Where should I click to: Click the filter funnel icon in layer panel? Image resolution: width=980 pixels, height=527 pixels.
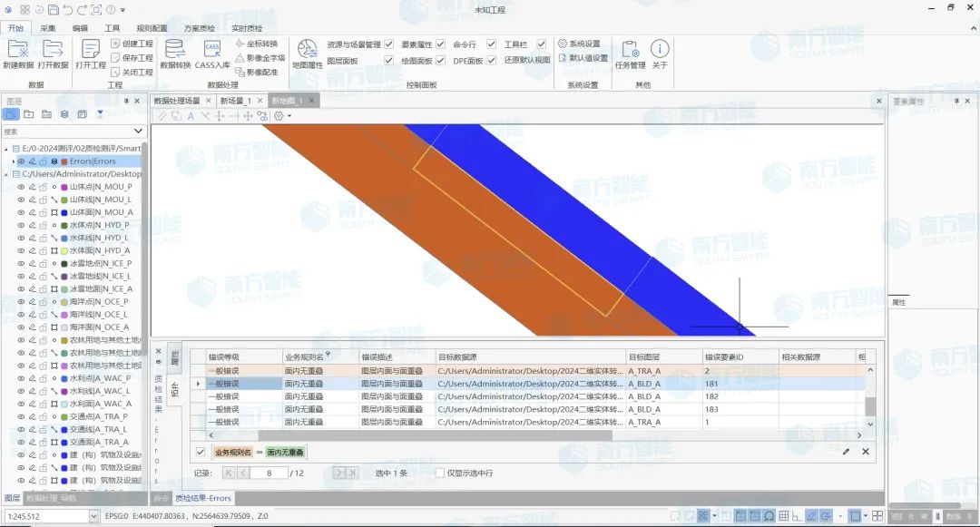100,114
